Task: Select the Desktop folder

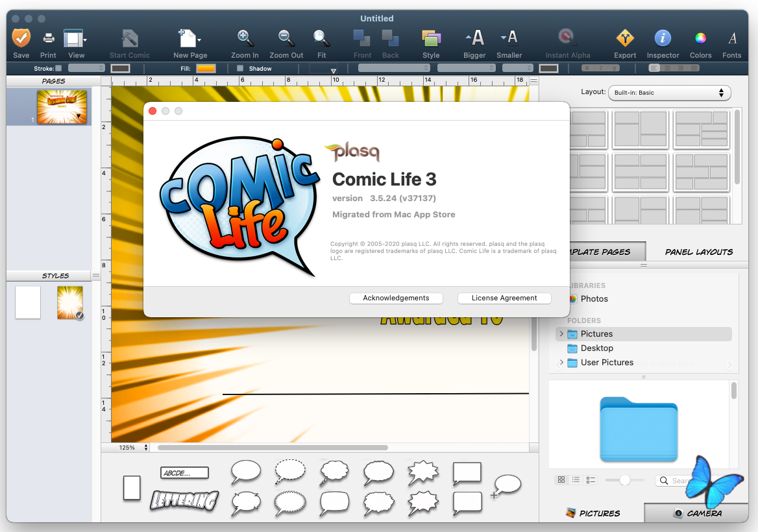Action: [597, 348]
